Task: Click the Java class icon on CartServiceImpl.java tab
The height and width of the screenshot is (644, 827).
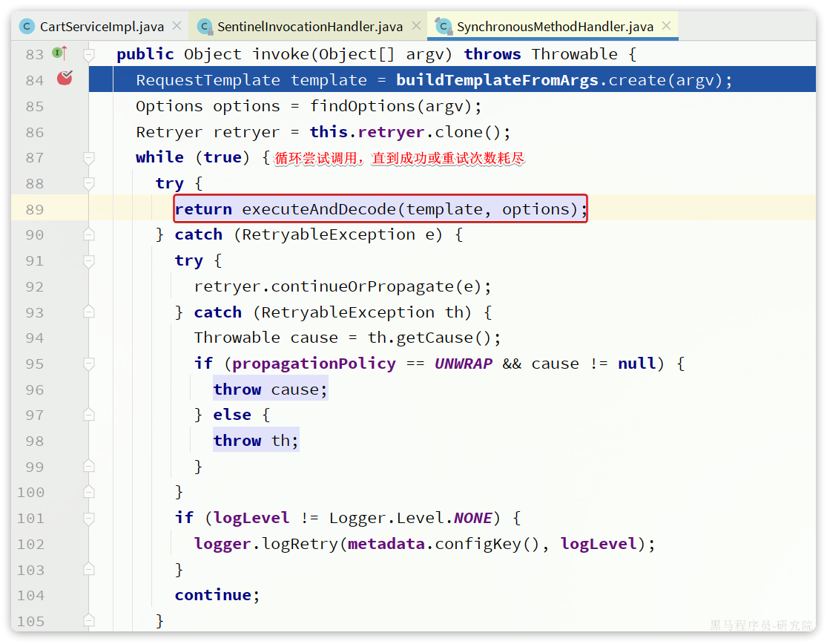Action: click(x=27, y=25)
